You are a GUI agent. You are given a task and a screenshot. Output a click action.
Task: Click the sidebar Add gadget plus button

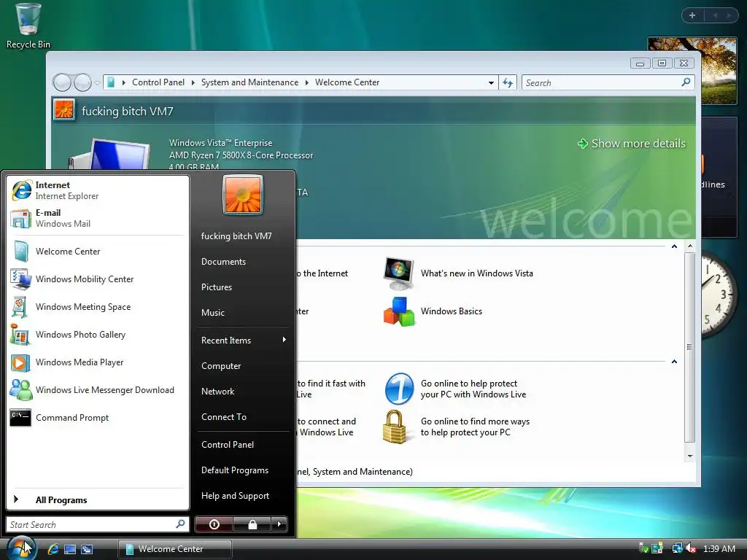(692, 15)
